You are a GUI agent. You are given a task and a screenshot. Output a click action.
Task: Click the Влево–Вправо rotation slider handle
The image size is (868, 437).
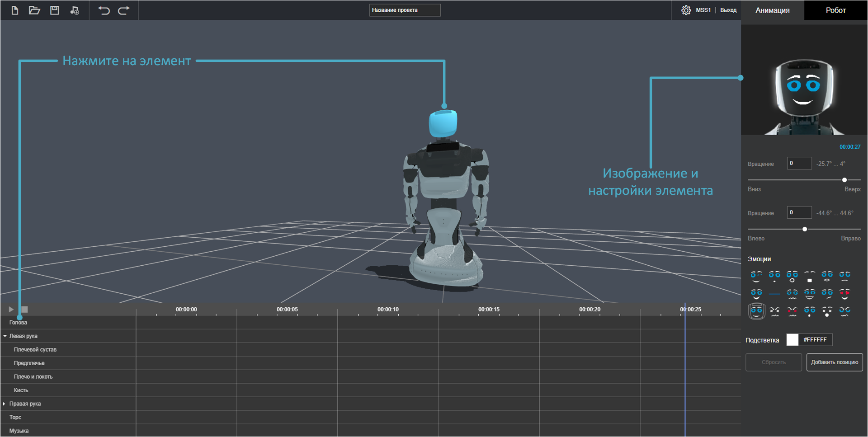[805, 230]
